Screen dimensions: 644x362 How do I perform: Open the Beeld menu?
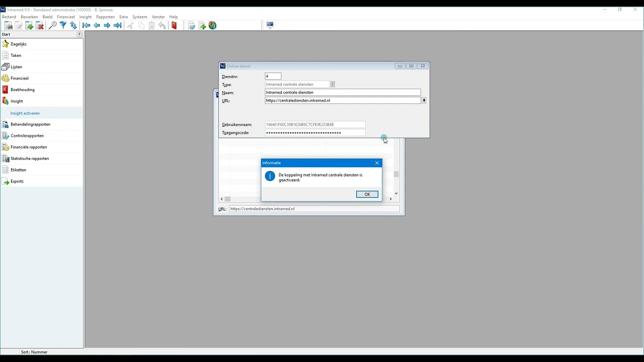[47, 17]
